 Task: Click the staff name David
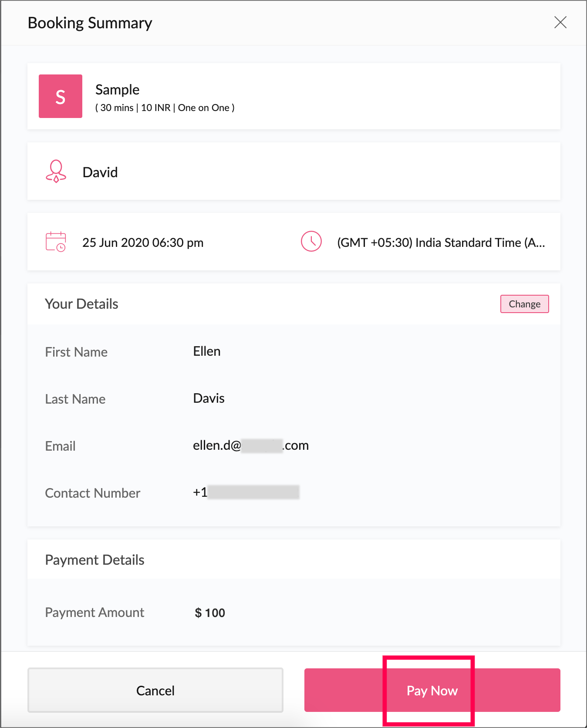pyautogui.click(x=100, y=172)
